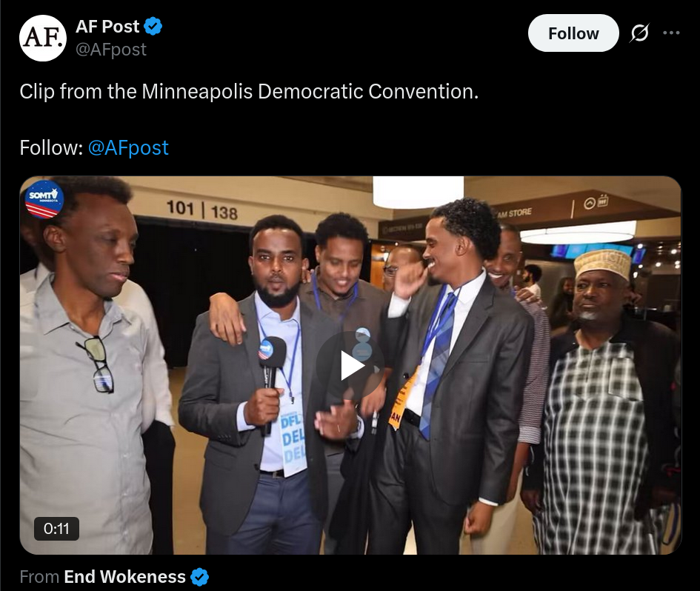The height and width of the screenshot is (591, 700).
Task: Click the blue @AFpost mention link
Action: coord(128,148)
